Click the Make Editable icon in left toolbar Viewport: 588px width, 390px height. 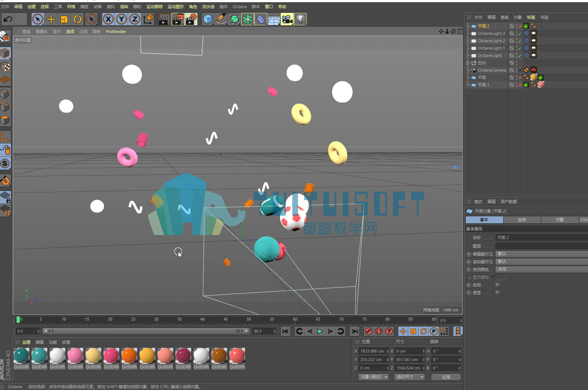[x=5, y=37]
